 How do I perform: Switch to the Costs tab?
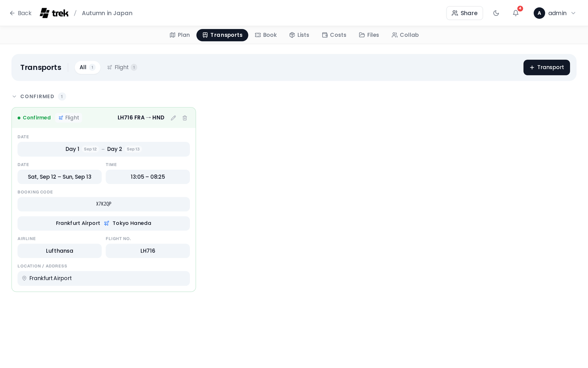334,35
